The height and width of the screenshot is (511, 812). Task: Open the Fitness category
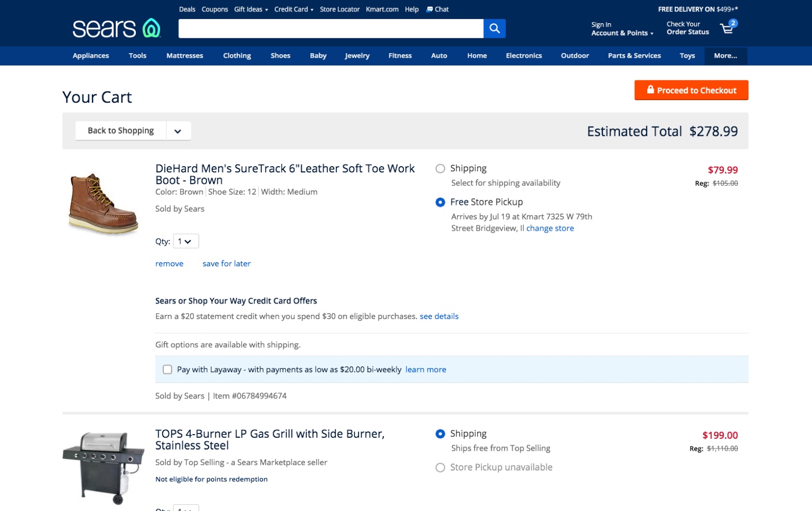tap(400, 56)
